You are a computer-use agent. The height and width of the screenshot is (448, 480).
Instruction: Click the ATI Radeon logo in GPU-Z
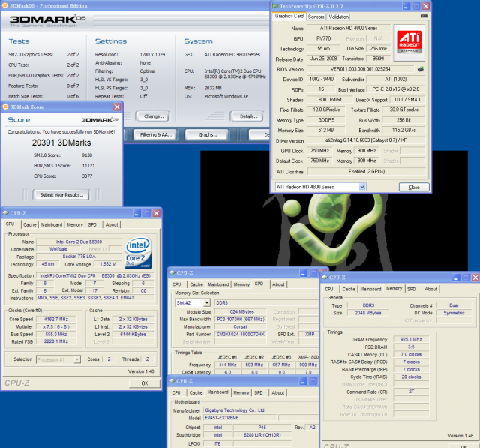click(x=409, y=43)
